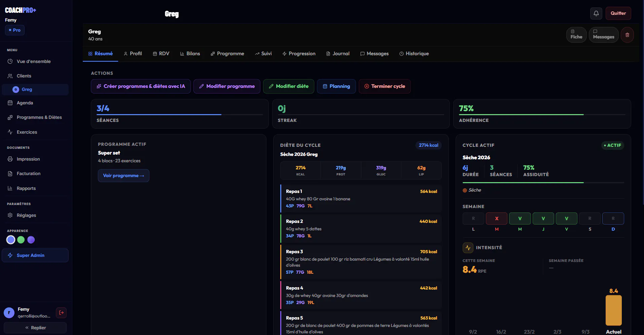Click the Rapports chart icon
The image size is (644, 335).
pos(10,188)
